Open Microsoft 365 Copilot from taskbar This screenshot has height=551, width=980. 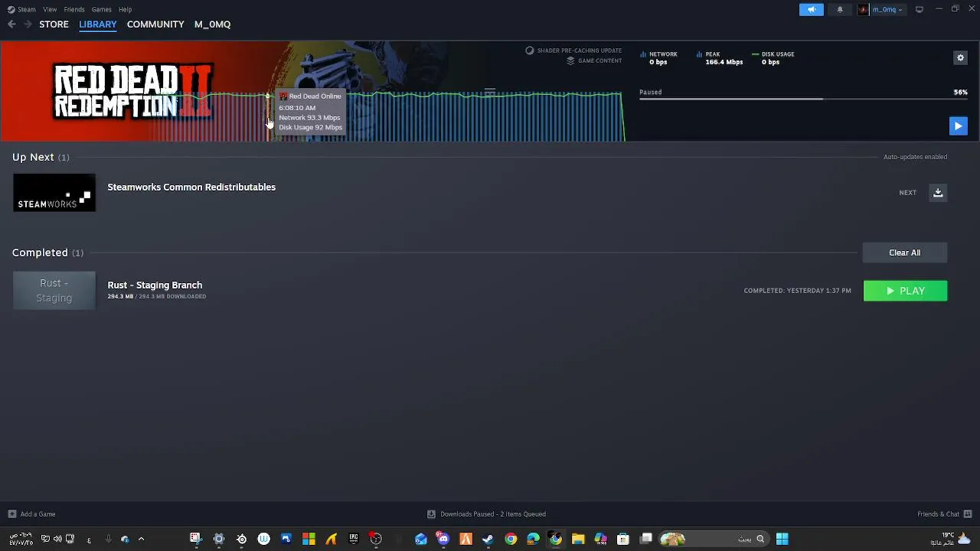[600, 539]
